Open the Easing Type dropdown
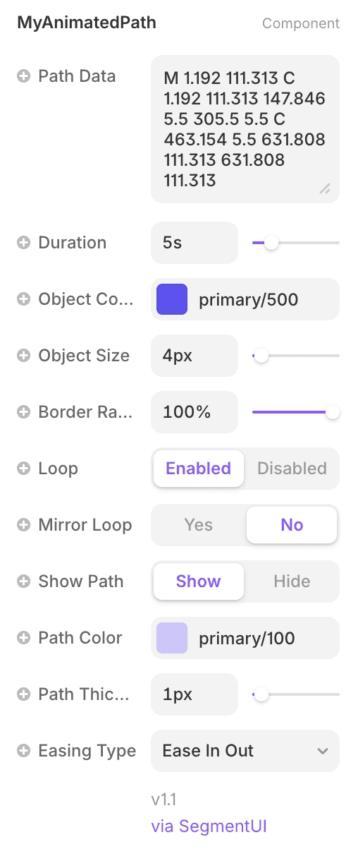358x868 pixels. [x=245, y=751]
